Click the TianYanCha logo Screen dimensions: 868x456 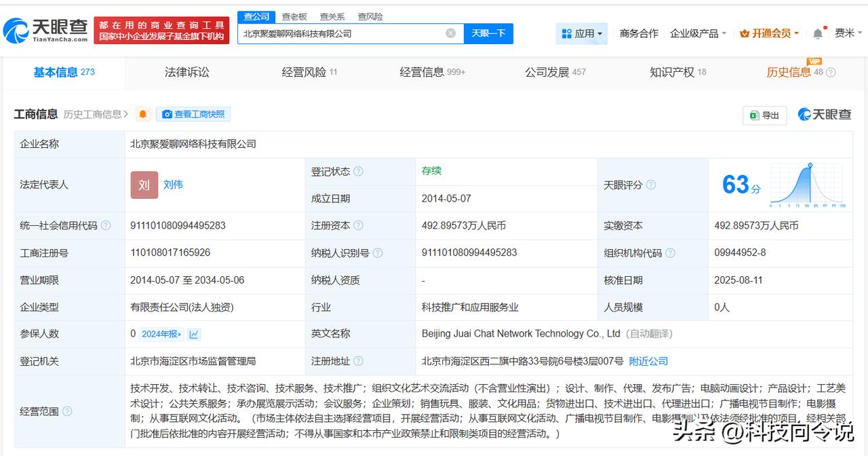[x=45, y=29]
